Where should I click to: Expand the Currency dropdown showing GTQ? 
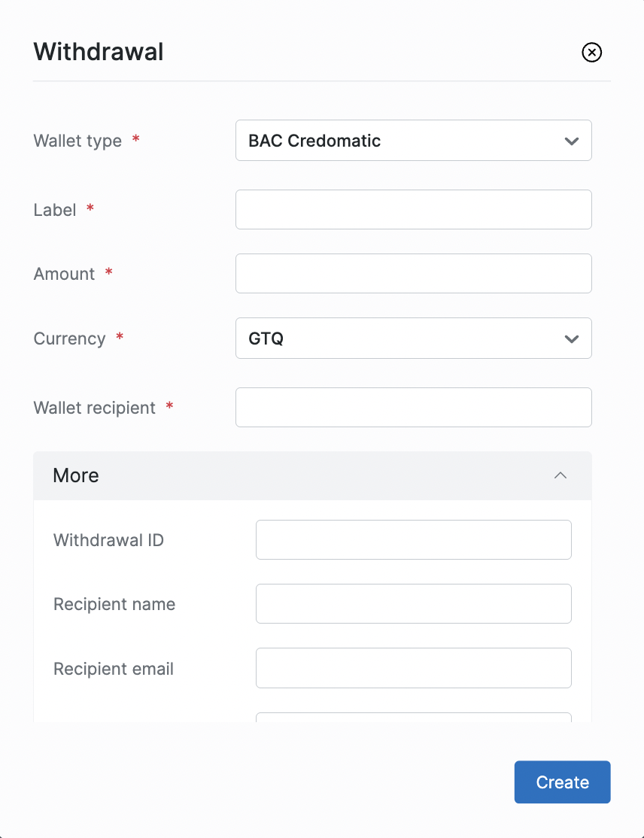click(413, 339)
